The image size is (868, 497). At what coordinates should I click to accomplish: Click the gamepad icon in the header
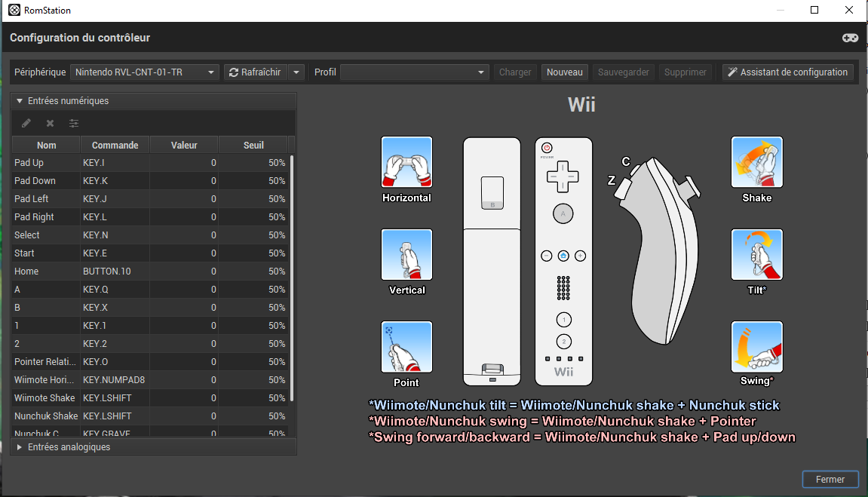(851, 38)
